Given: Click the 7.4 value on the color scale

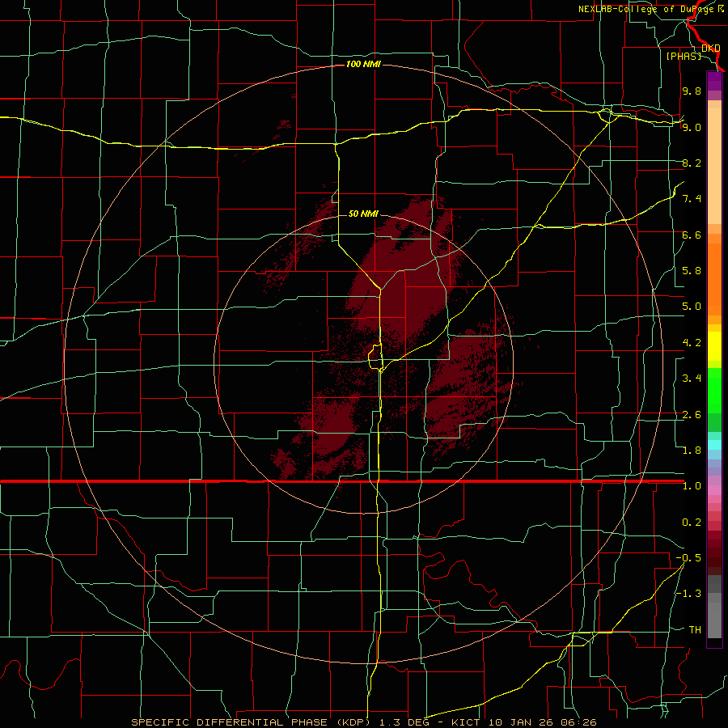Looking at the screenshot, I should pyautogui.click(x=692, y=199).
